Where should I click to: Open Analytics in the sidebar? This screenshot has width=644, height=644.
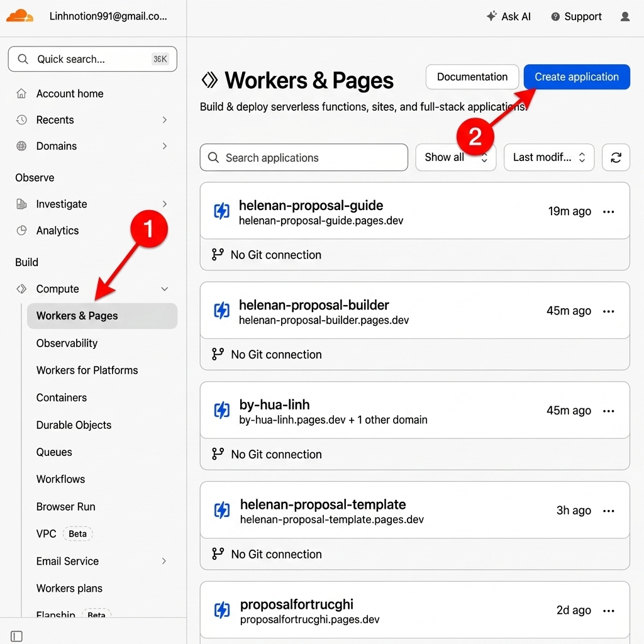pyautogui.click(x=57, y=230)
